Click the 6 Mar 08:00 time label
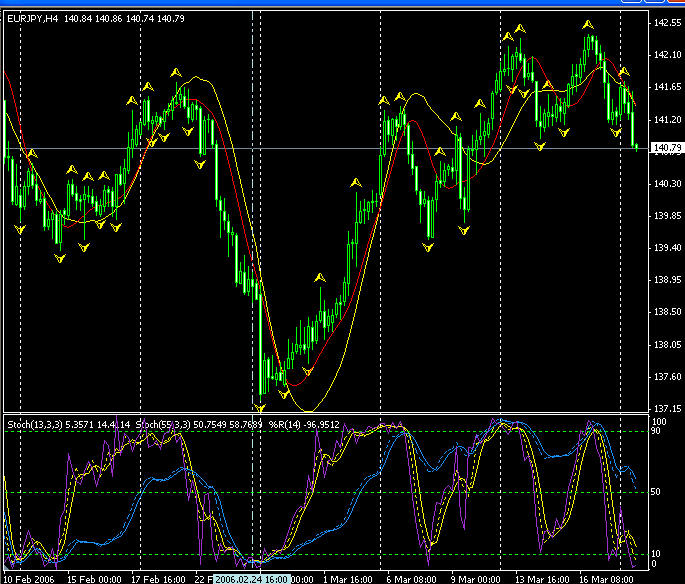 click(x=408, y=578)
